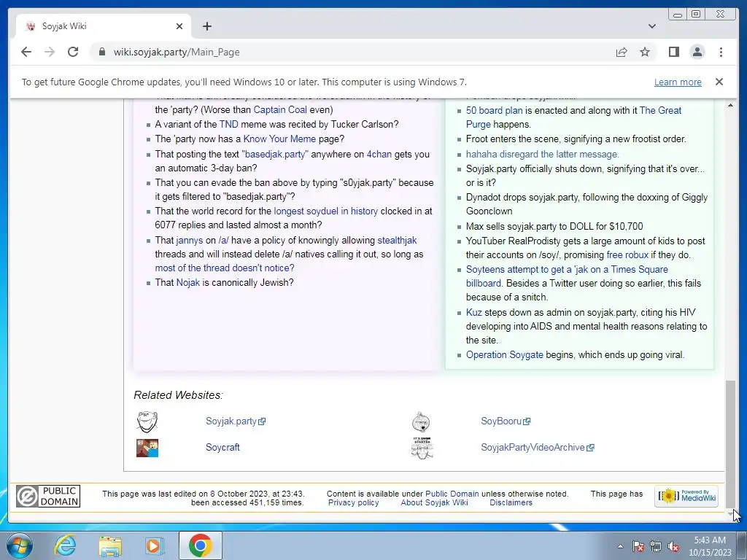Viewport: 747px width, 560px height.
Task: Click the forward navigation arrow
Action: click(x=50, y=52)
